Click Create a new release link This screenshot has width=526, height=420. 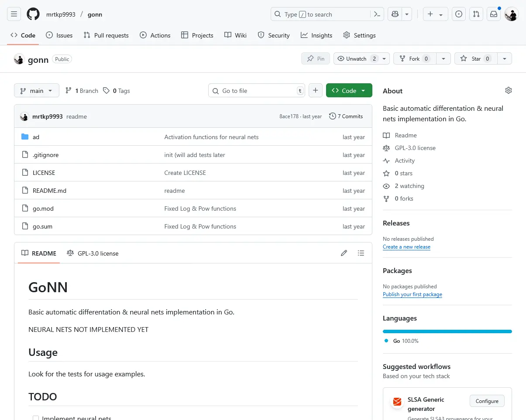pos(406,247)
